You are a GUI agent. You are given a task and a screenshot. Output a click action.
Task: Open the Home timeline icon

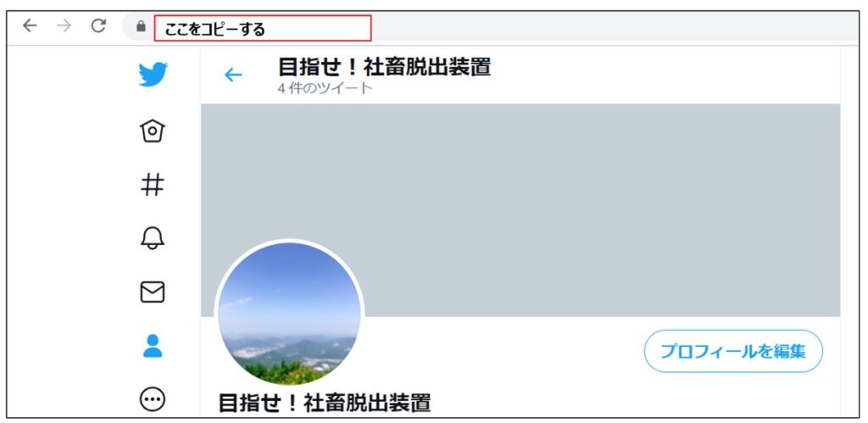pos(153,131)
